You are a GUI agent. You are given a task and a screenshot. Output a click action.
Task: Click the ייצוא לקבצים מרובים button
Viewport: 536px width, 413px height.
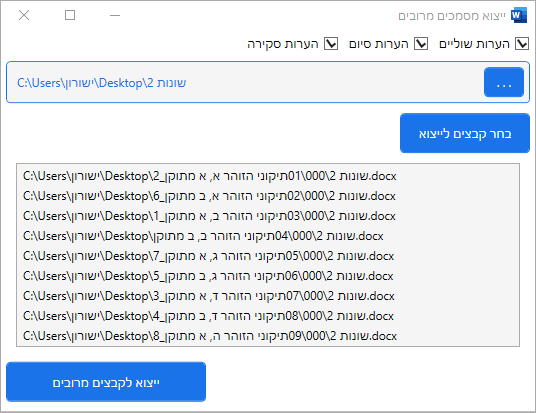pos(106,382)
